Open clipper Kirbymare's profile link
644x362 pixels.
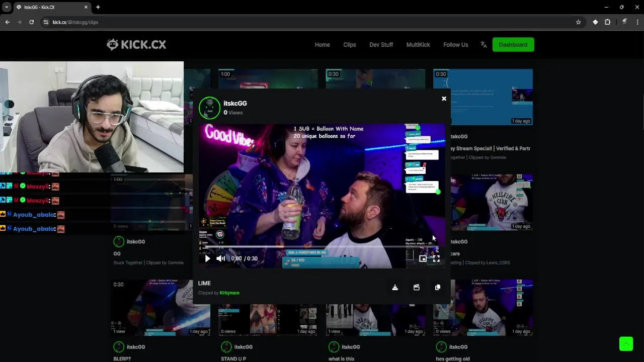pyautogui.click(x=229, y=293)
